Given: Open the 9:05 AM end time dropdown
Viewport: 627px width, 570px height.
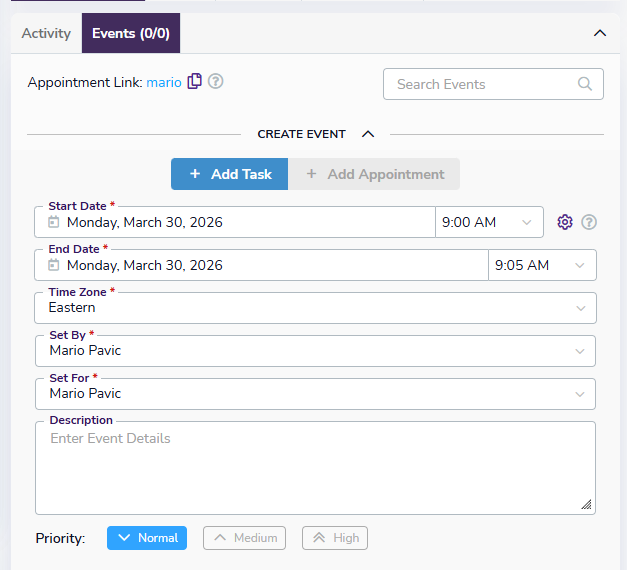Looking at the screenshot, I should 542,265.
